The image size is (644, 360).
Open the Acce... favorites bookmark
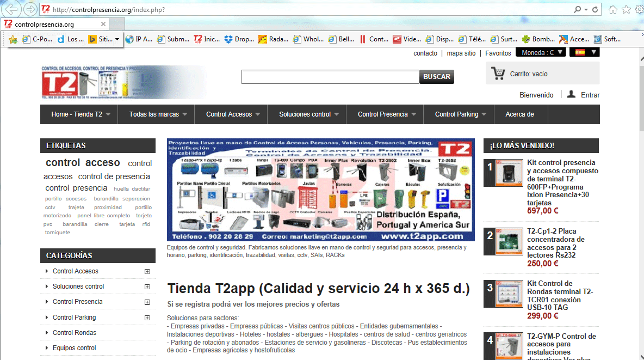coord(574,39)
